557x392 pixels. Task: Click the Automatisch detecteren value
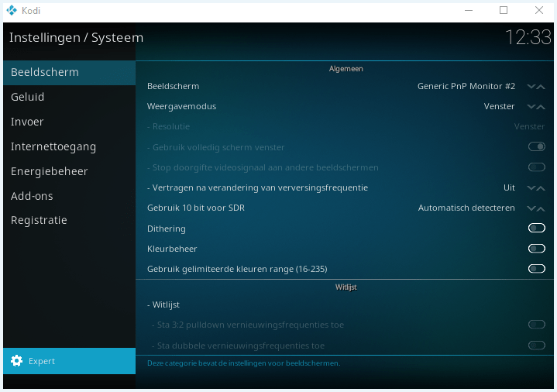point(466,208)
